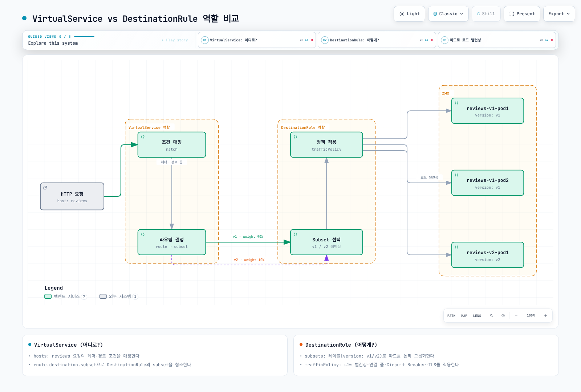Toggle 외부 시스템 legend filter
The height and width of the screenshot is (392, 581).
[x=119, y=297]
